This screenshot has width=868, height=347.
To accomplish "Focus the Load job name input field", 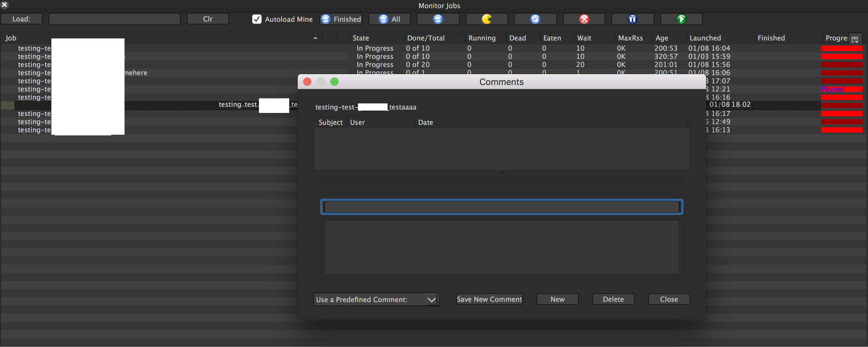I will 114,19.
